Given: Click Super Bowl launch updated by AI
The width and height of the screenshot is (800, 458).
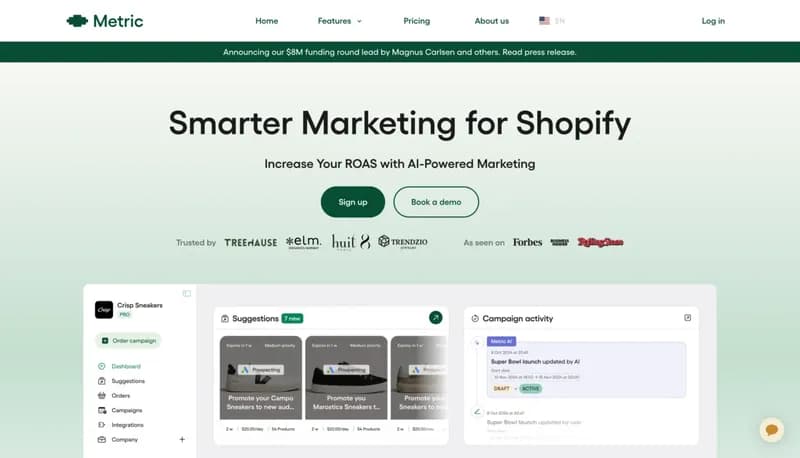Looking at the screenshot, I should click(x=535, y=362).
